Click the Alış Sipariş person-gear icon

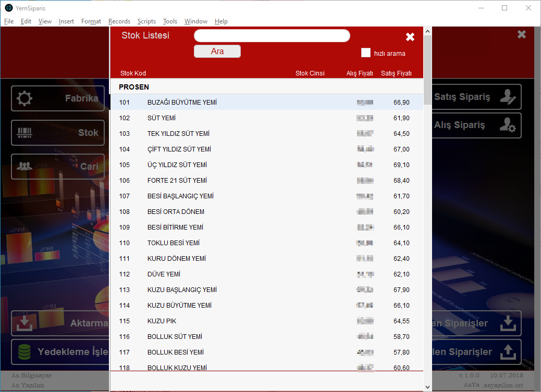(508, 125)
